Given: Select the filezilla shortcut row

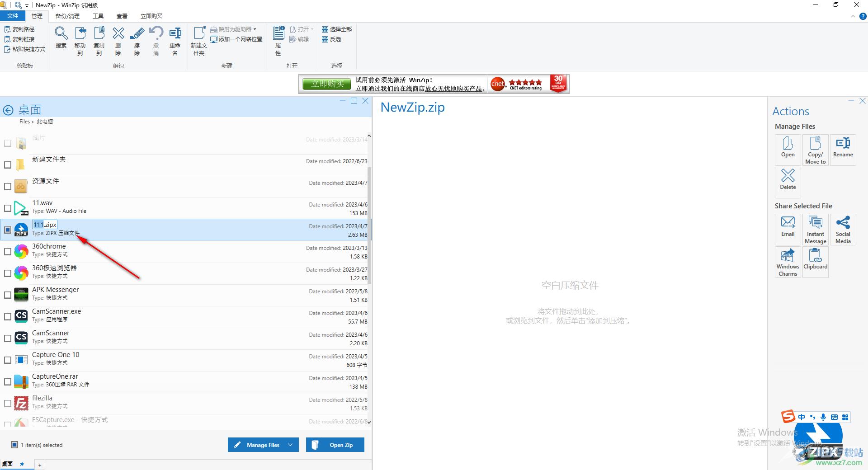Looking at the screenshot, I should pyautogui.click(x=185, y=404).
